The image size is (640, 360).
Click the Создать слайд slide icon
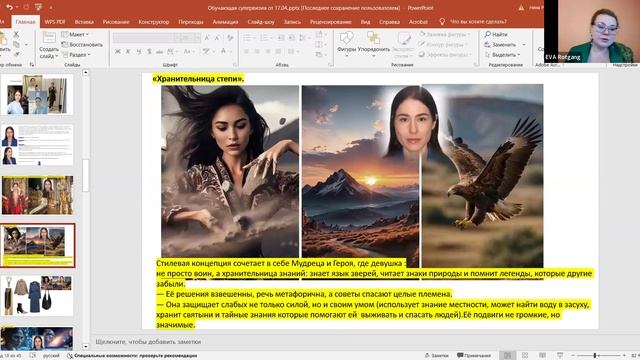coord(49,37)
